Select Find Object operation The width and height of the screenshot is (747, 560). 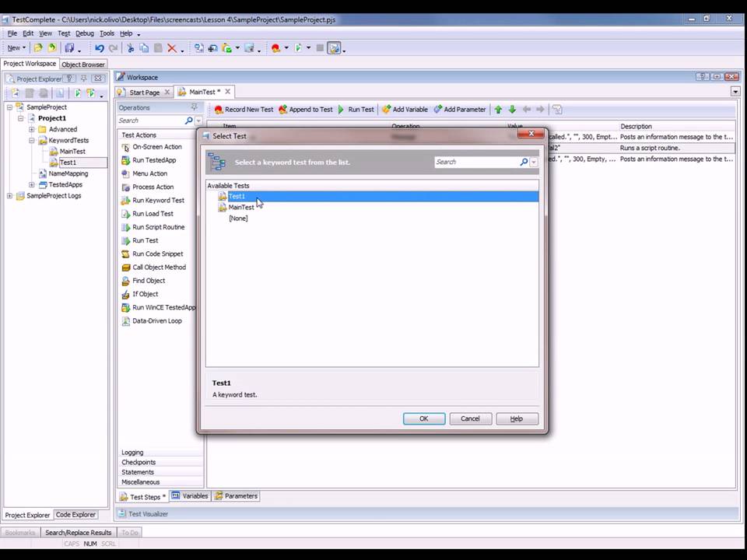[143, 281]
